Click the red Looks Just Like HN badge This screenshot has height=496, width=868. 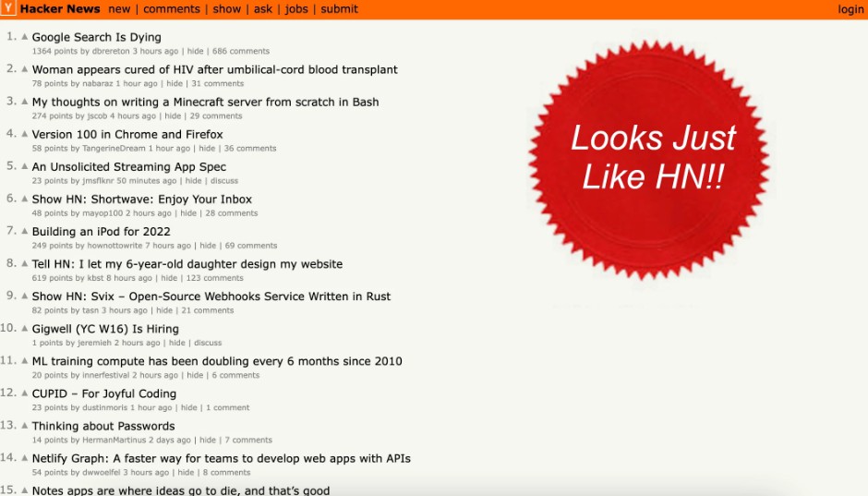[649, 158]
